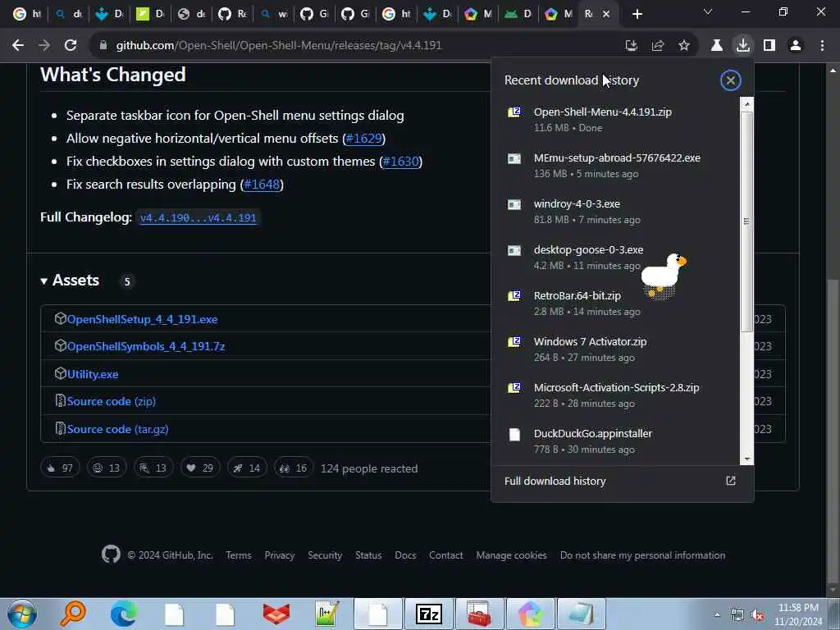840x630 pixels.
Task: Open the Status footer link
Action: [368, 555]
